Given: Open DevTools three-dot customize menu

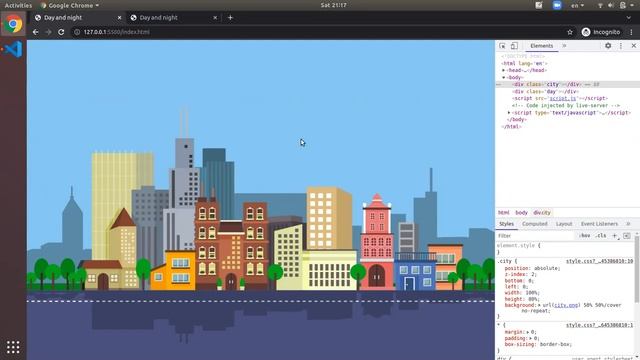Looking at the screenshot, I should (x=621, y=46).
